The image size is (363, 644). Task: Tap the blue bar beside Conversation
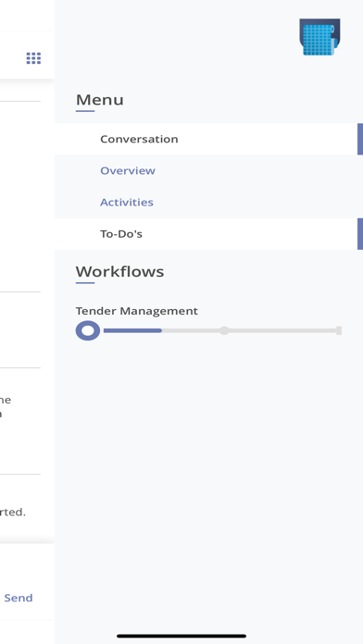pyautogui.click(x=360, y=139)
